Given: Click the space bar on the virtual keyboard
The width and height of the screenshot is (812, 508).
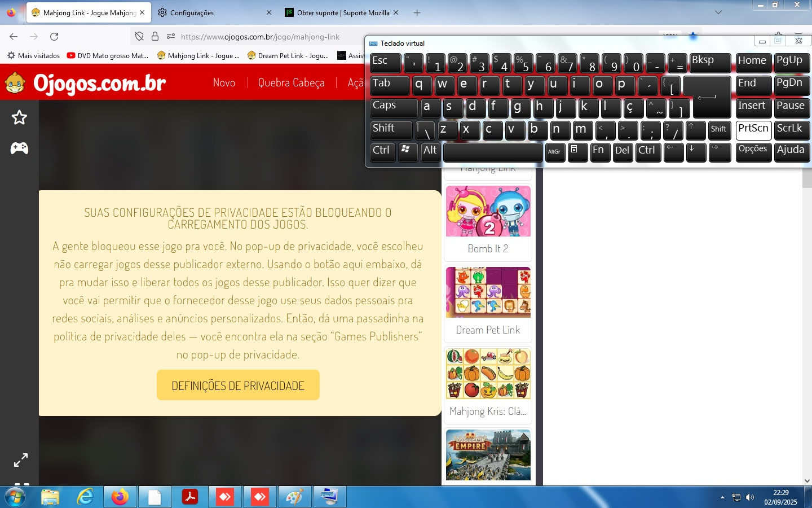Looking at the screenshot, I should 493,152.
